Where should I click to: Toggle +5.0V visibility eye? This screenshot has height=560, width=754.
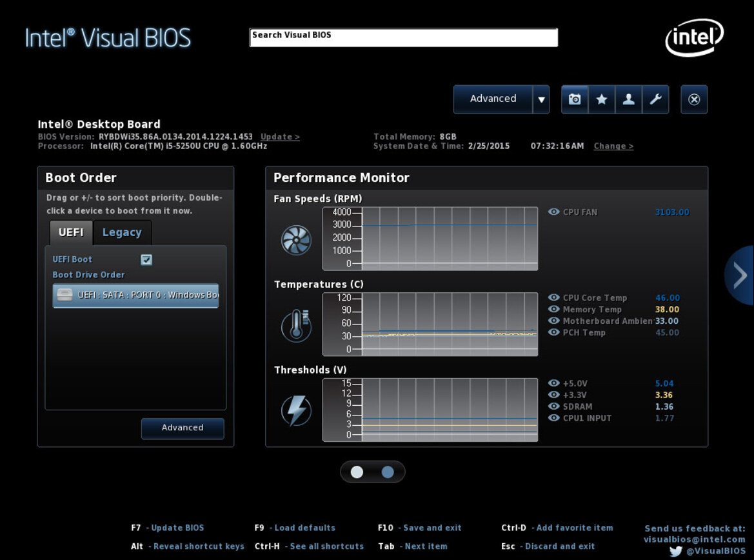point(553,383)
